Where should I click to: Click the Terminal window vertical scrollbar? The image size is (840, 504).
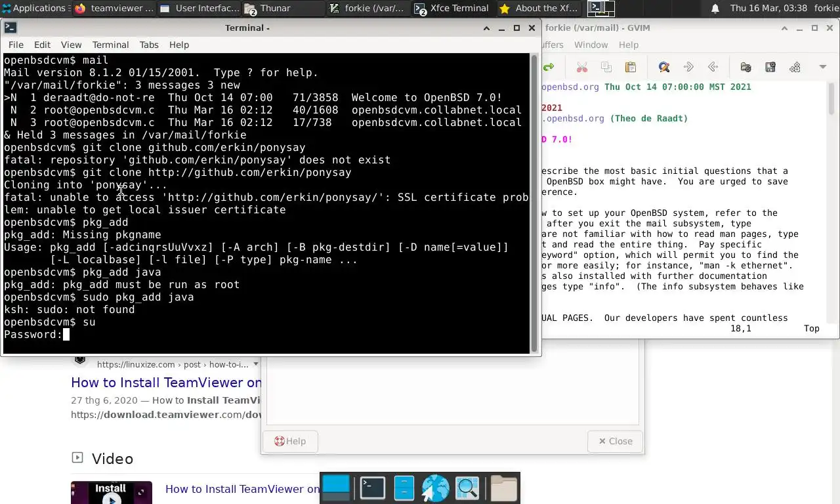point(534,203)
